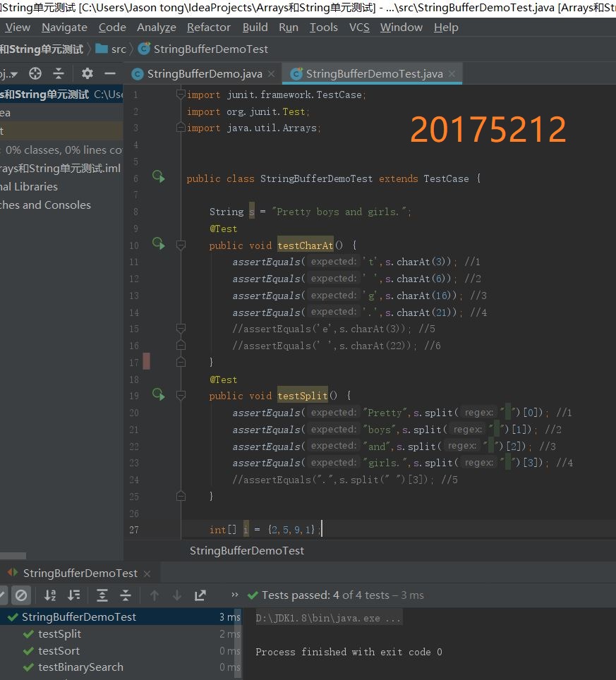The image size is (616, 680).
Task: Click line 17 breakpoint gutter marker
Action: 147,361
